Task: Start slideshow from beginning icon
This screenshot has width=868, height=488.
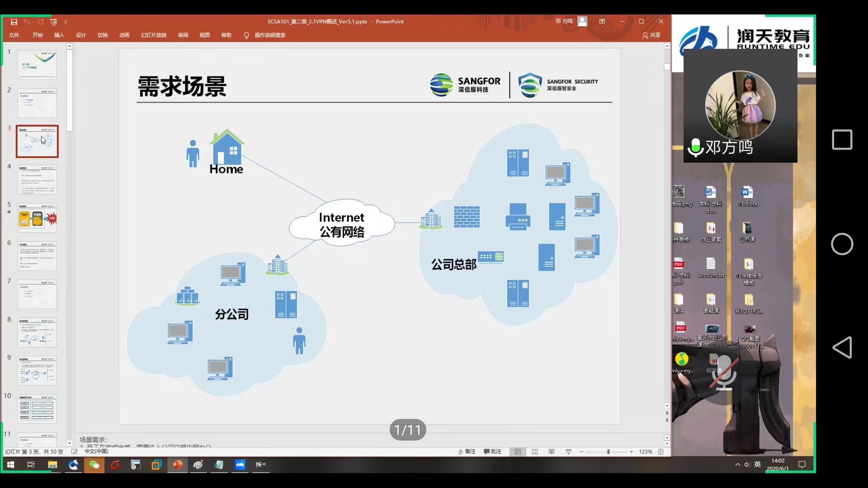Action: point(54,22)
